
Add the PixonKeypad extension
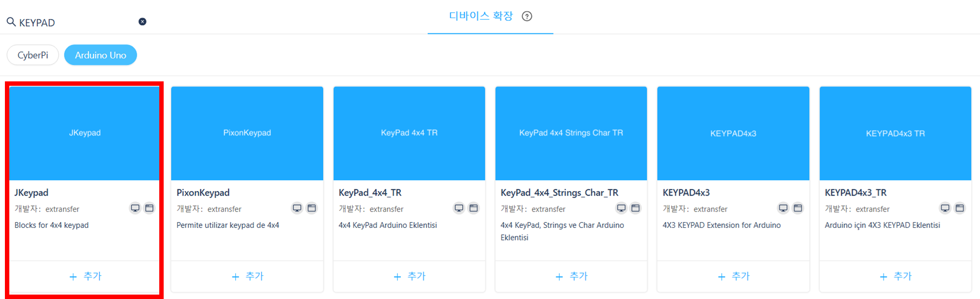click(247, 276)
